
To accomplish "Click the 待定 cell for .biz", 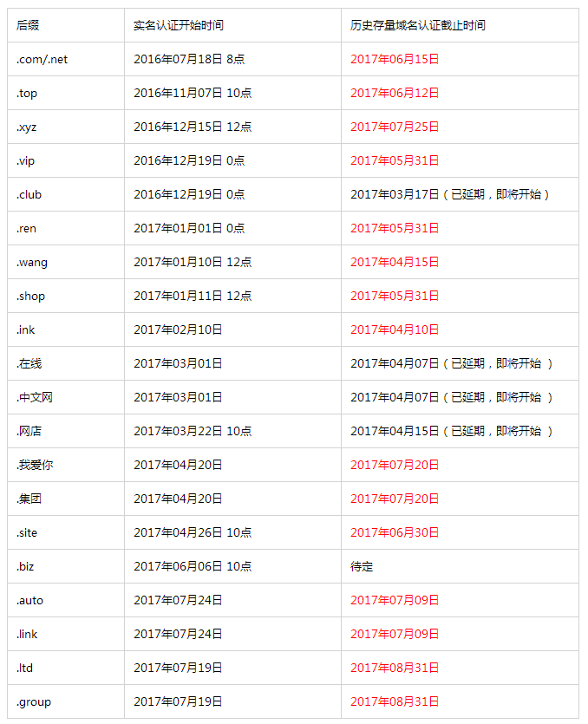I will click(362, 566).
